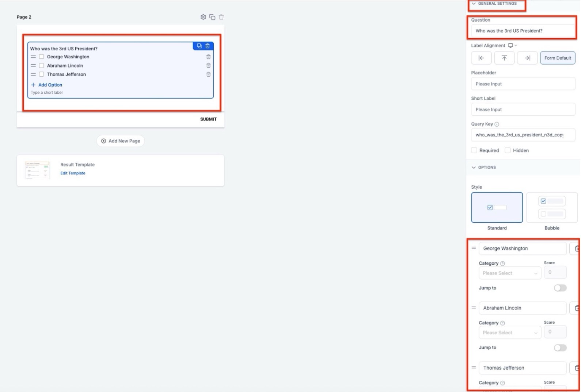Image resolution: width=581 pixels, height=392 pixels.
Task: Remove the Thomas Jefferson option in form preview
Action: tap(208, 74)
